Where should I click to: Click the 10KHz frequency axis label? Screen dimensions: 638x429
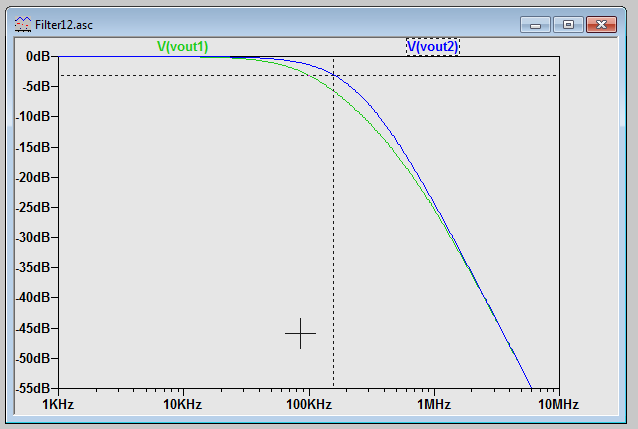click(x=183, y=405)
